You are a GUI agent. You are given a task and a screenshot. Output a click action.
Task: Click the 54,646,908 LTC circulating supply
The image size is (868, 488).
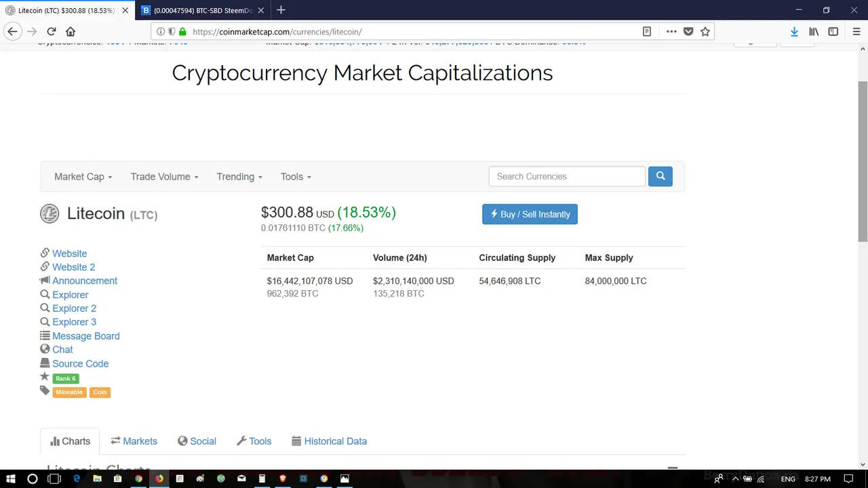510,281
